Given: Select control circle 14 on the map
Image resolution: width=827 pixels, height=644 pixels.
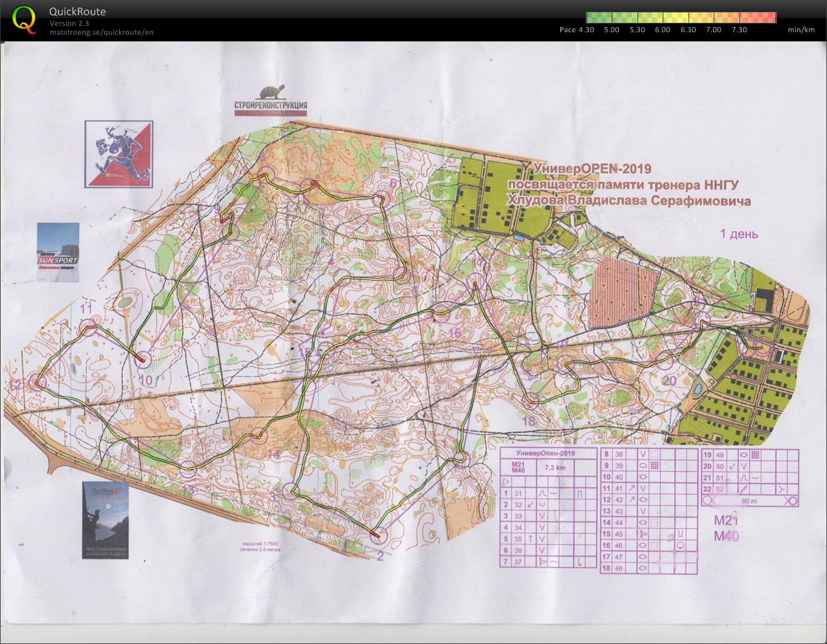Looking at the screenshot, I should [259, 435].
